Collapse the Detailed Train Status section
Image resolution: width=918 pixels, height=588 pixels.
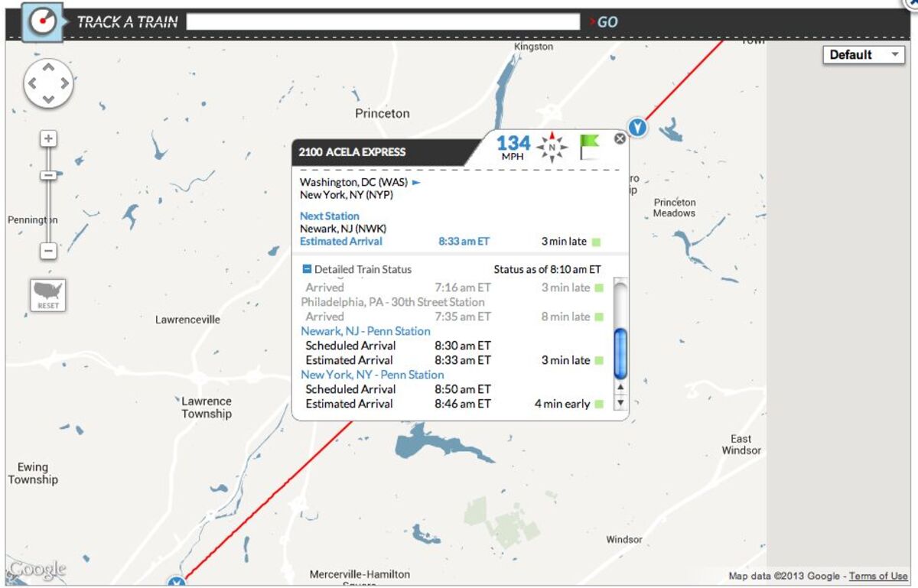click(307, 269)
